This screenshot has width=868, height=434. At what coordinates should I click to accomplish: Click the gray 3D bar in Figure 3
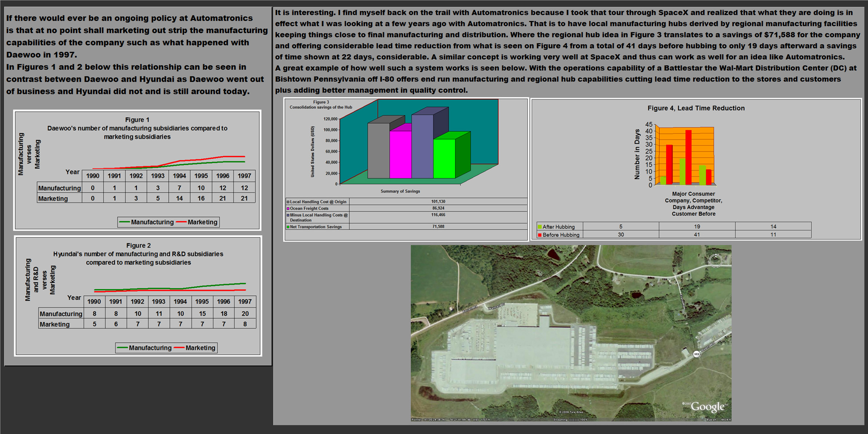pyautogui.click(x=378, y=150)
